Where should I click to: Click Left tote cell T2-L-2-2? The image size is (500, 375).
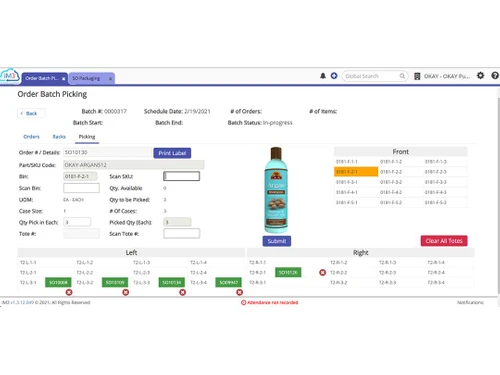click(x=85, y=273)
